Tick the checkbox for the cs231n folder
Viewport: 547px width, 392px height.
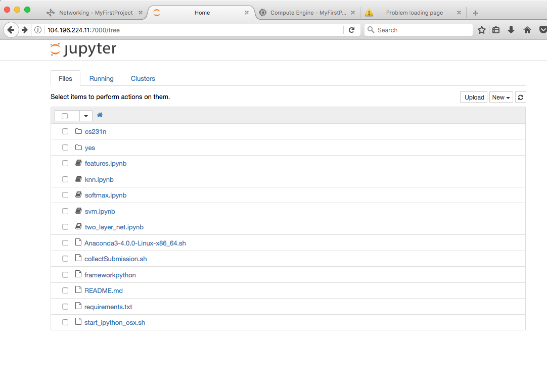(x=65, y=131)
